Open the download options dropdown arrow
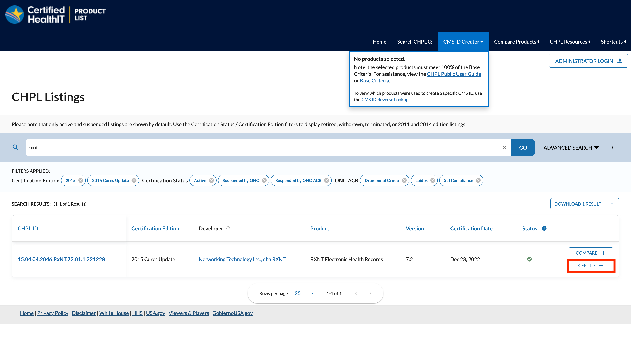This screenshot has height=364, width=631. pos(612,204)
